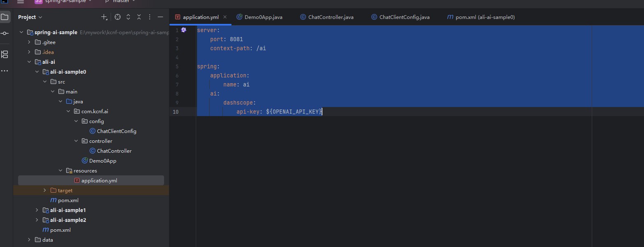Click the New File plus icon

click(x=104, y=17)
